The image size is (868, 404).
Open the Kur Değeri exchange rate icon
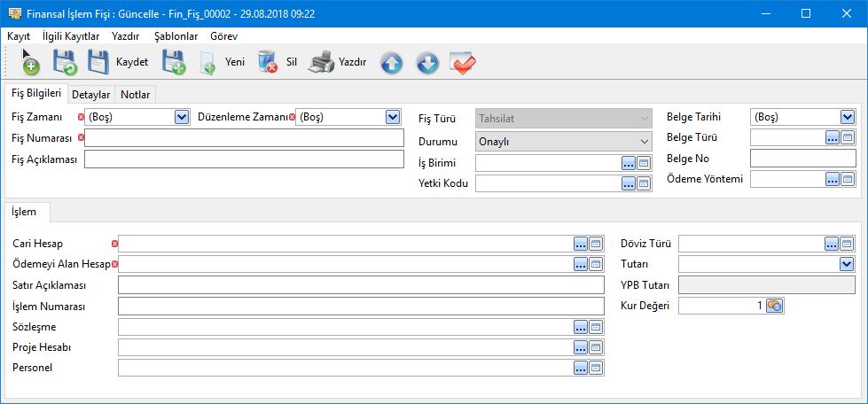click(774, 306)
